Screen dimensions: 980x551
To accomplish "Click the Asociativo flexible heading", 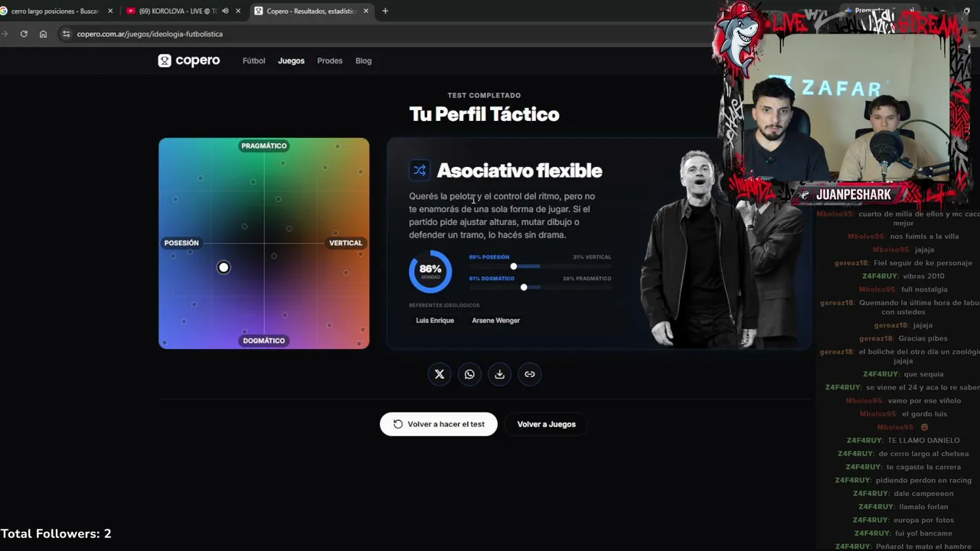I will [x=519, y=171].
